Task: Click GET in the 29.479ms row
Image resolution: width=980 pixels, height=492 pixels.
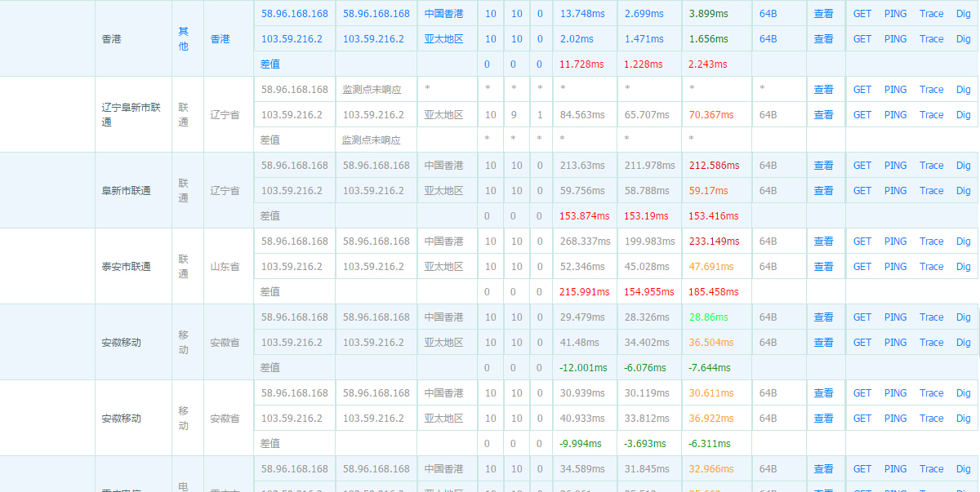Action: click(x=862, y=317)
